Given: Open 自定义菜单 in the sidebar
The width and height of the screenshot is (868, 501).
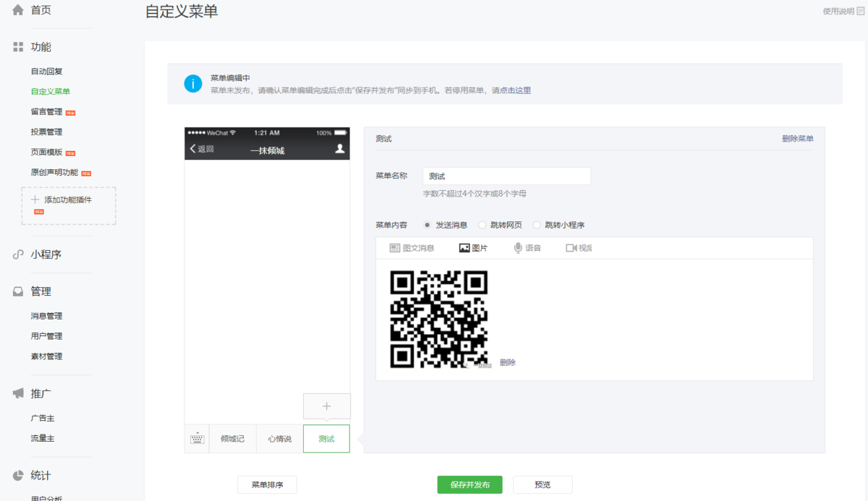Looking at the screenshot, I should 51,92.
